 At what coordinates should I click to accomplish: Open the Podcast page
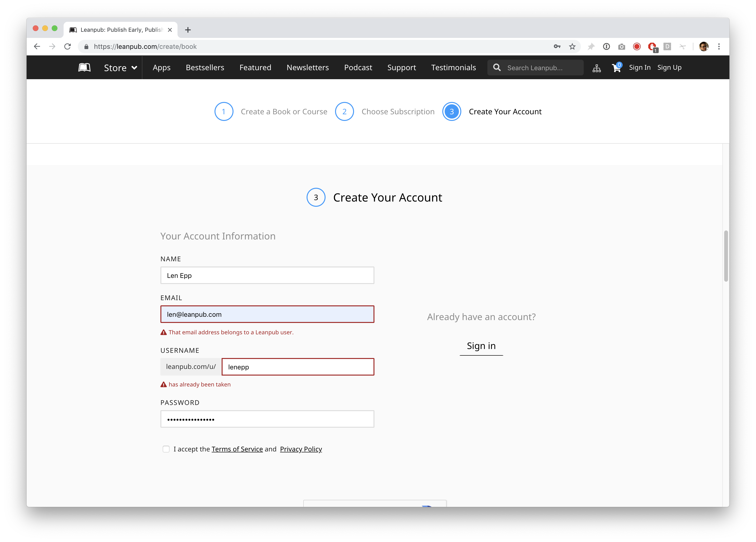(x=358, y=68)
